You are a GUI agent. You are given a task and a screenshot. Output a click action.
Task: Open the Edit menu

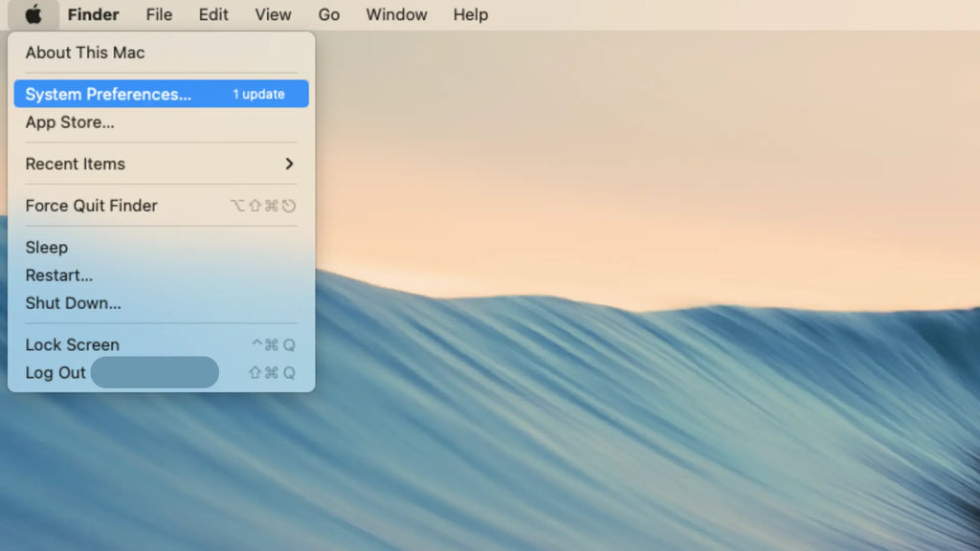213,14
